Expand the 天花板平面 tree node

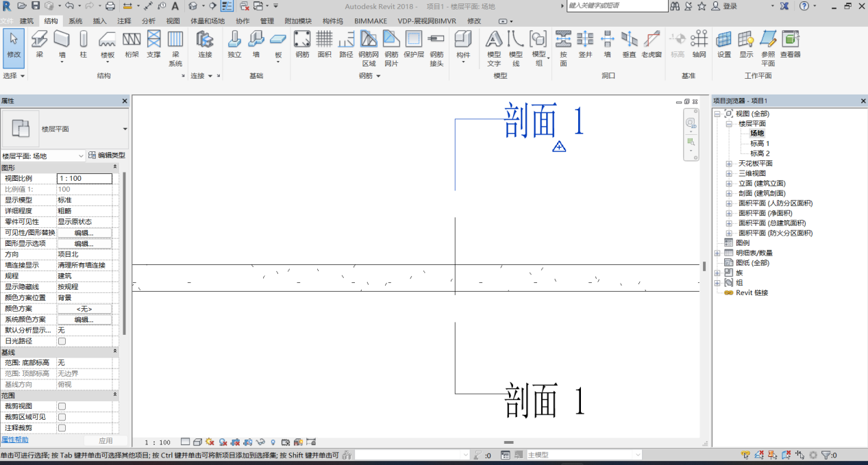click(x=729, y=164)
